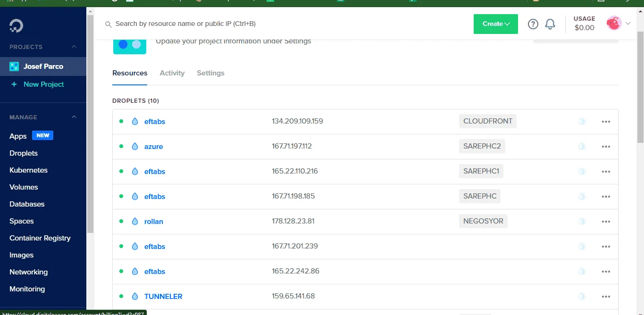The height and width of the screenshot is (315, 644).
Task: Open Spaces in the sidebar
Action: [x=22, y=221]
